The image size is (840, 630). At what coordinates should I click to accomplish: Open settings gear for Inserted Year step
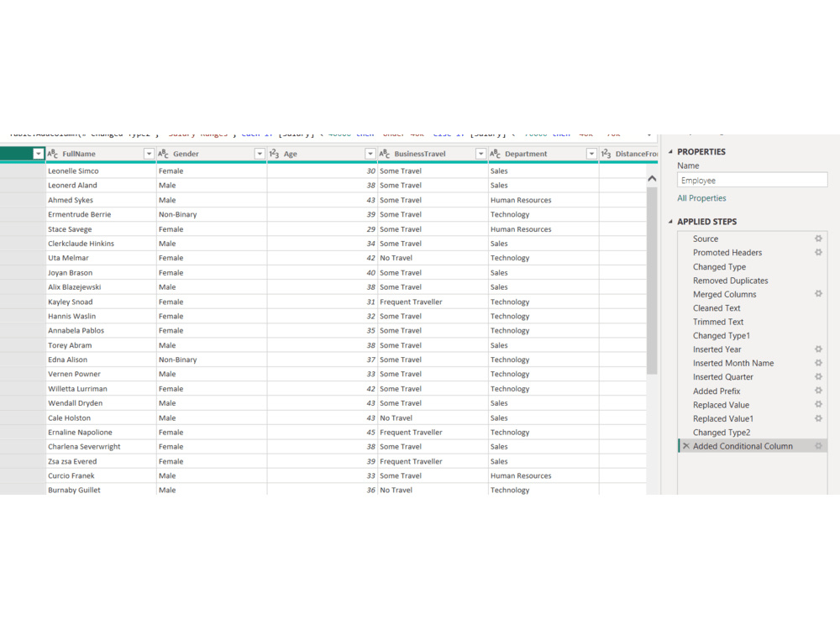[x=818, y=349]
